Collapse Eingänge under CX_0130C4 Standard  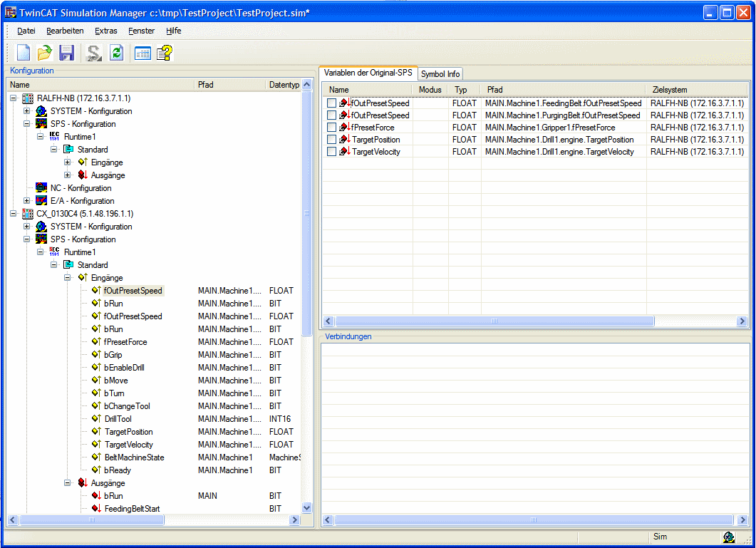(68, 277)
